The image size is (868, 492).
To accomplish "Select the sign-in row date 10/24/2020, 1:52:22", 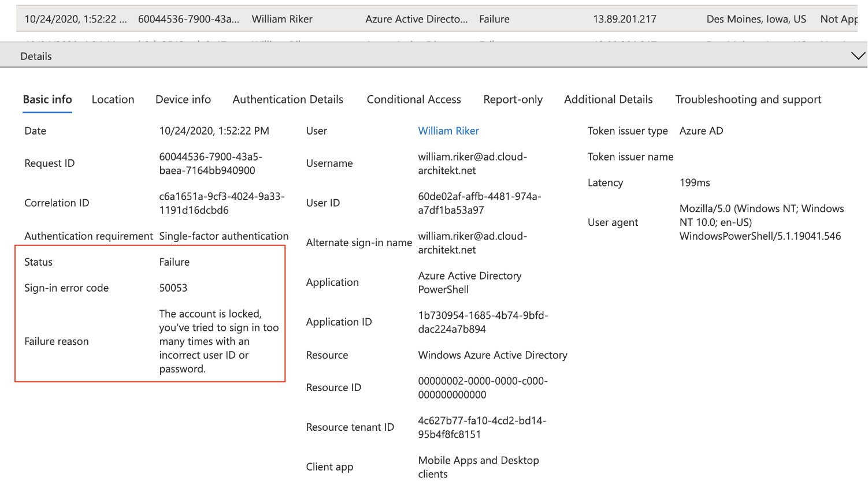I will [76, 19].
